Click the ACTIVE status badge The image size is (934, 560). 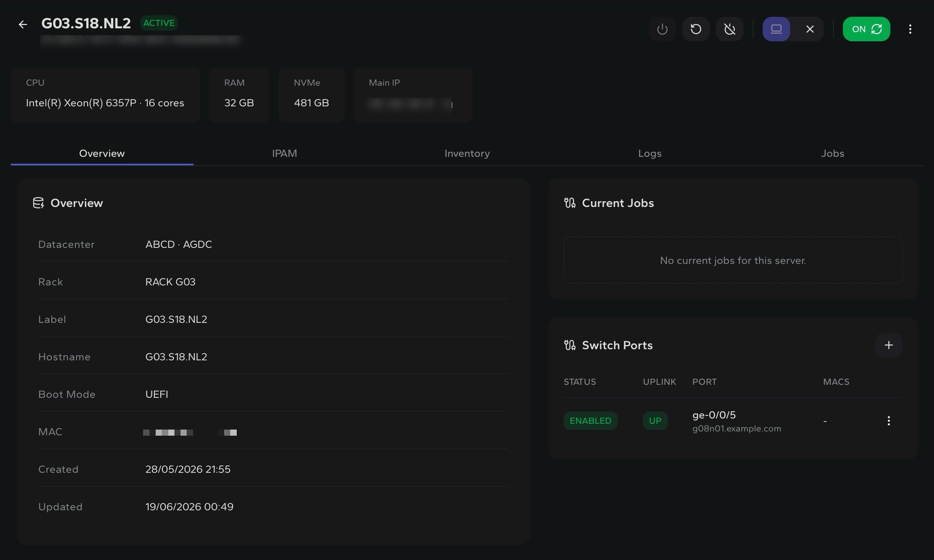(x=159, y=23)
